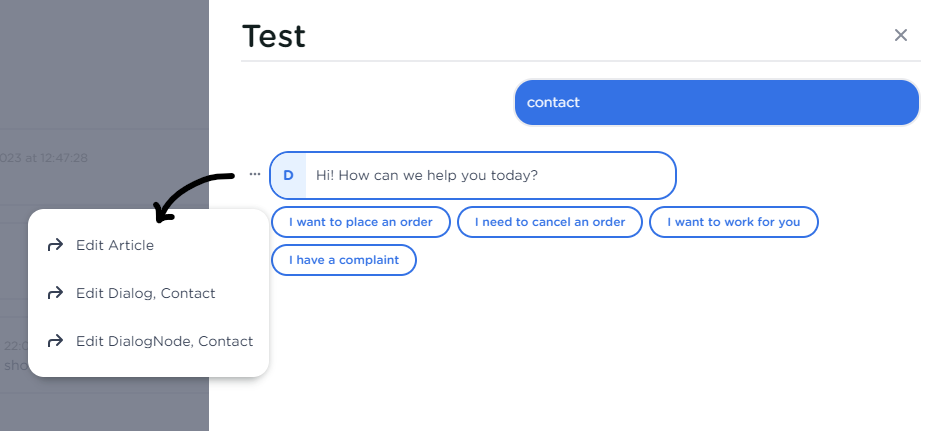Choose Edit DialogNode, Contact from the menu

tap(164, 341)
